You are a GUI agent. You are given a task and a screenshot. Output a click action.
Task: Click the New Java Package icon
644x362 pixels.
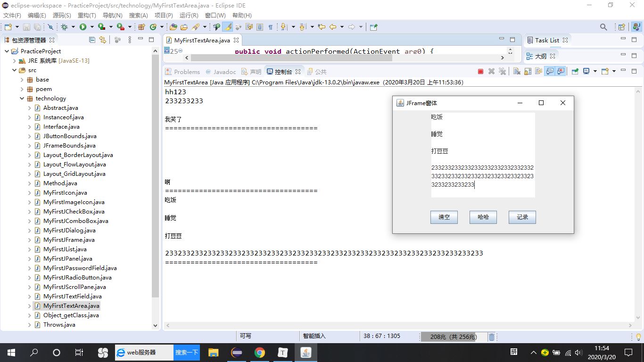(x=141, y=27)
